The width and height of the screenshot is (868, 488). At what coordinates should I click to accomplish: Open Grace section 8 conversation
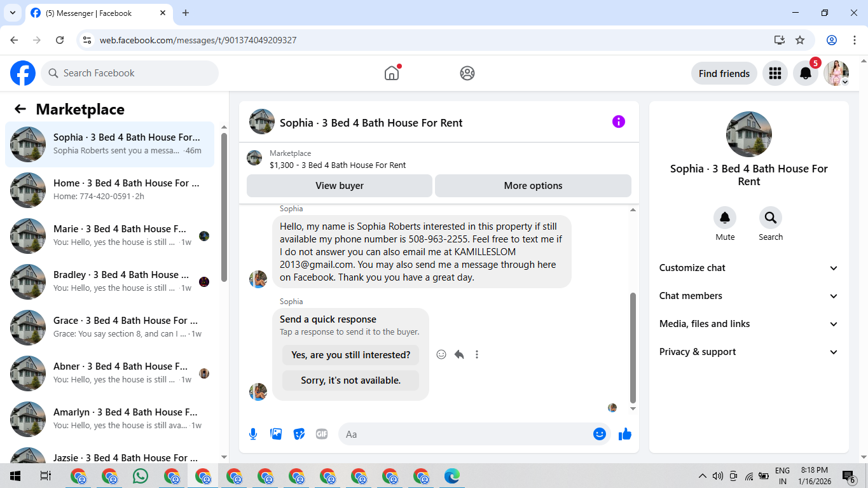110,328
